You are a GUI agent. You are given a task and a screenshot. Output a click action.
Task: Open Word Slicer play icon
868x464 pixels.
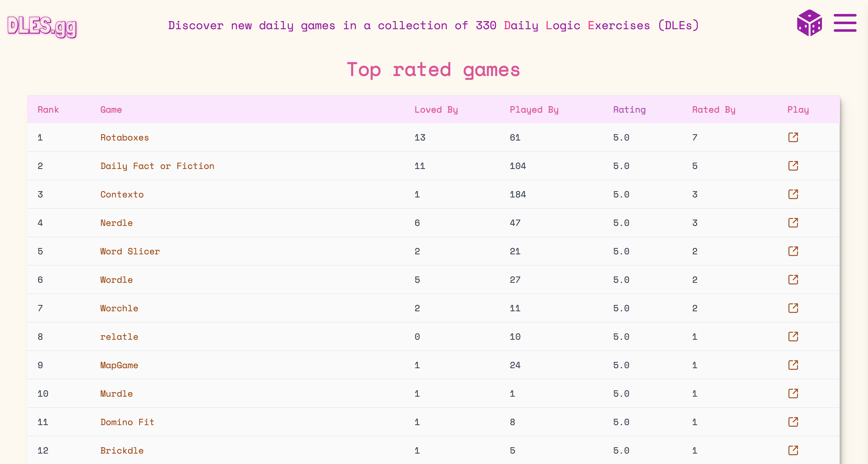coord(793,251)
